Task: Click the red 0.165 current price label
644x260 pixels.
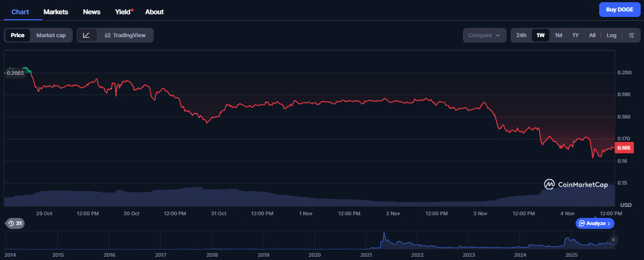Action: pyautogui.click(x=625, y=148)
